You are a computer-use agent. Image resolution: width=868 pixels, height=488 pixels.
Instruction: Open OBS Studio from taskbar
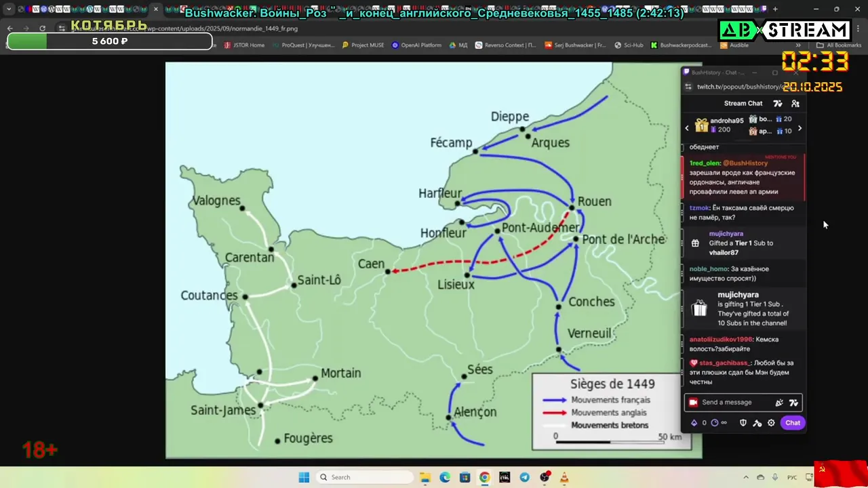pyautogui.click(x=545, y=477)
